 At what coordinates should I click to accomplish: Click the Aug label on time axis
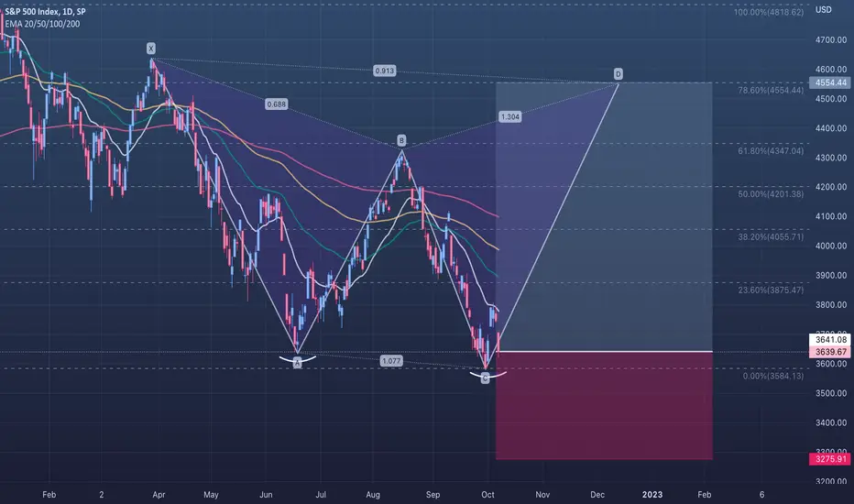click(x=373, y=495)
